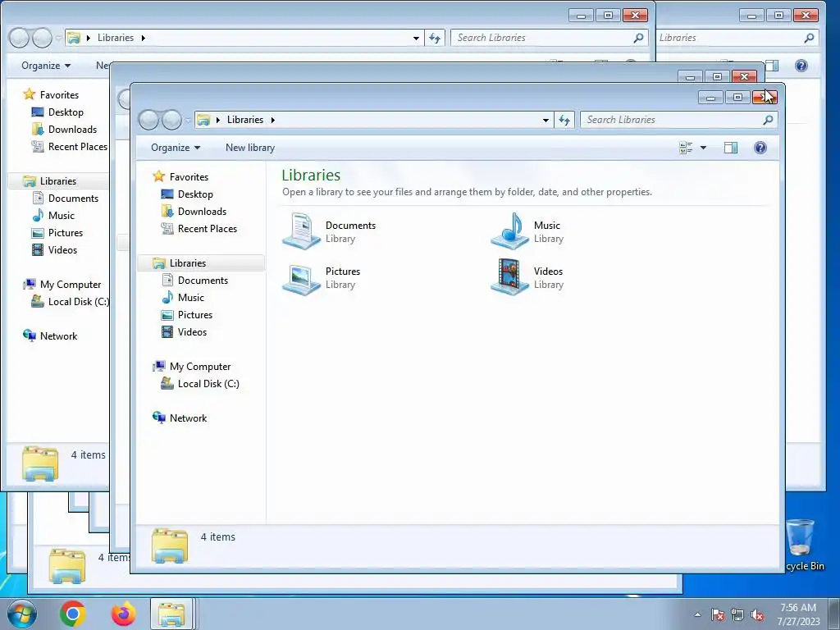Launch Firefox from taskbar

[x=123, y=614]
